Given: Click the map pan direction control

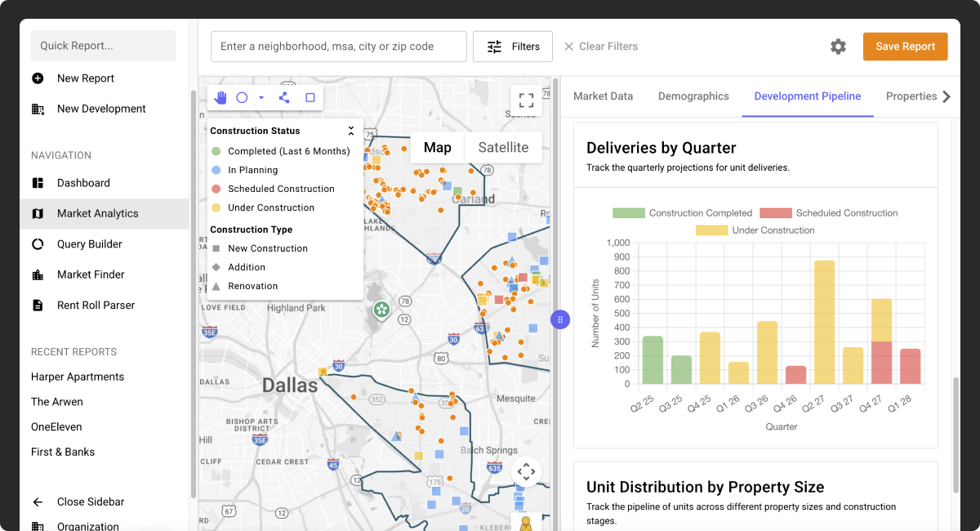Looking at the screenshot, I should [x=526, y=471].
